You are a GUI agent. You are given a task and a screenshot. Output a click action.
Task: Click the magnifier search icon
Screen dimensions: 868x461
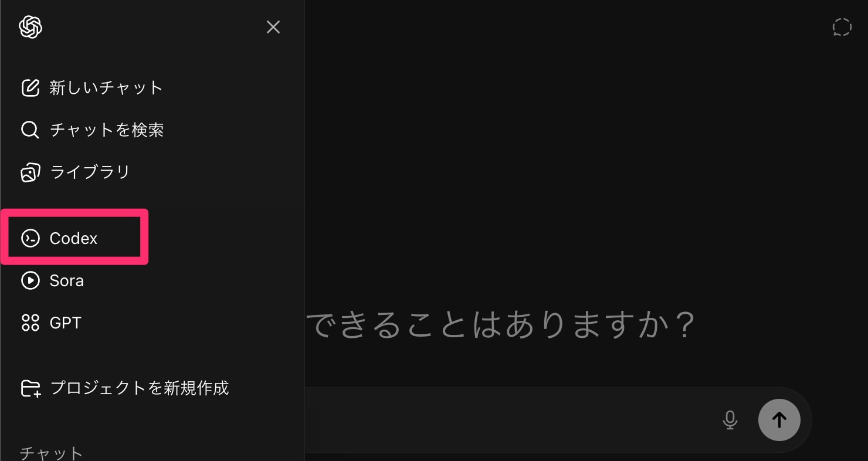30,130
